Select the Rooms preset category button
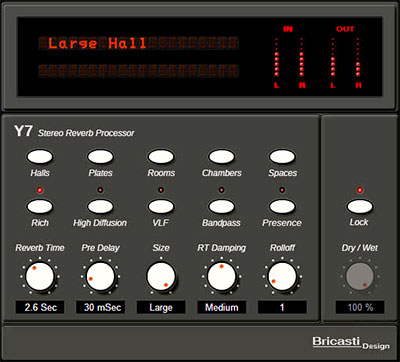 [161, 156]
